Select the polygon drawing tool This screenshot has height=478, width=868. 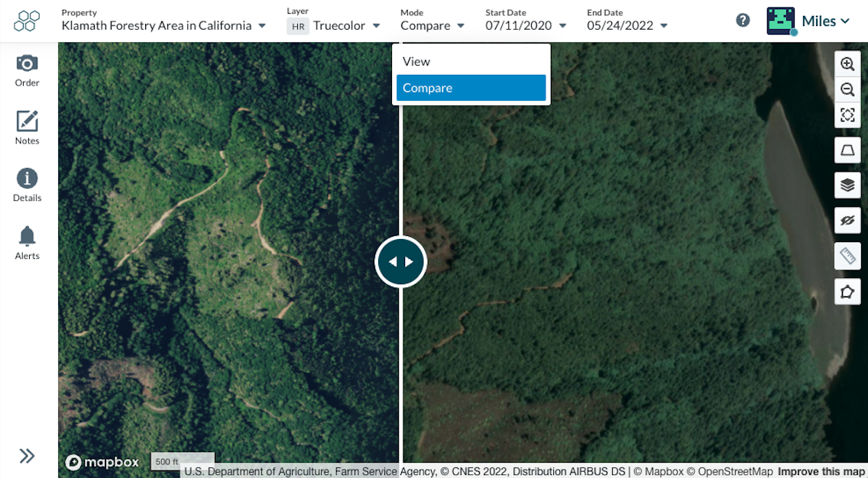(x=847, y=291)
